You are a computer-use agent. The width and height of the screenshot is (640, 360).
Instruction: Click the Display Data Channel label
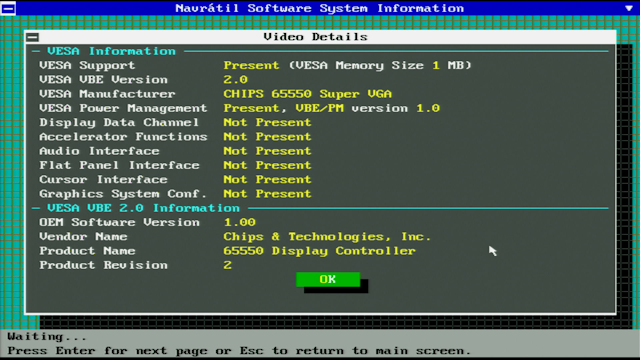[x=119, y=122]
